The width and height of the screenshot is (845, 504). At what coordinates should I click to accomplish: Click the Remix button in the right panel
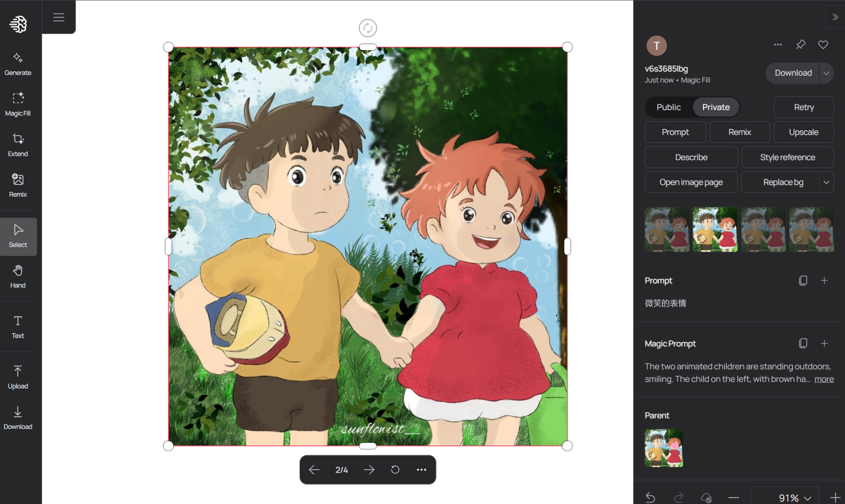[739, 132]
